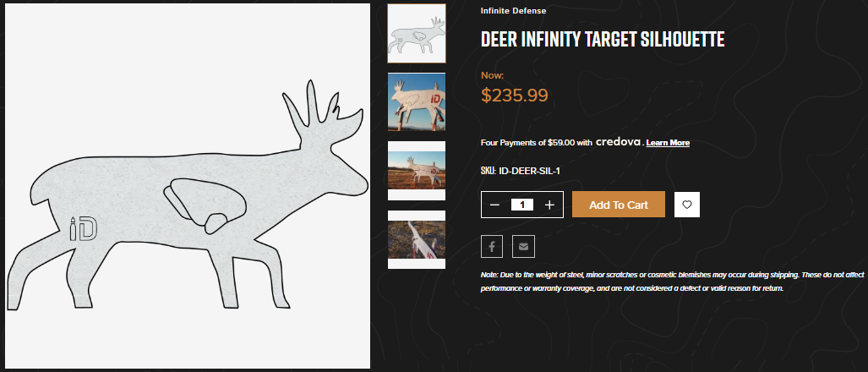Focus the quantity input field
Image resolution: width=868 pixels, height=372 pixels.
(522, 205)
